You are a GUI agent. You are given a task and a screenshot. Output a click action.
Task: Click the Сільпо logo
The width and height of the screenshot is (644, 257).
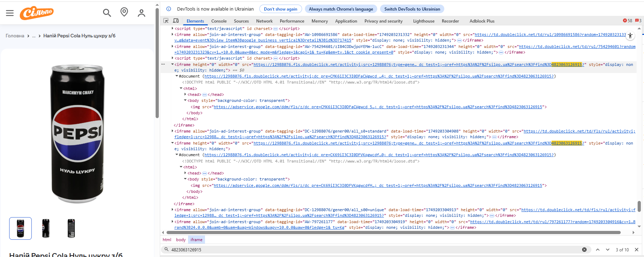(x=37, y=13)
